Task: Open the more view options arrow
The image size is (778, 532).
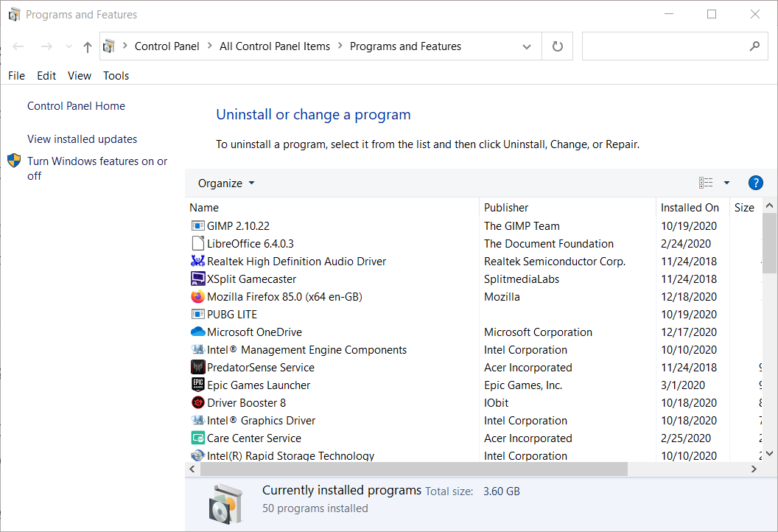Action: [727, 183]
